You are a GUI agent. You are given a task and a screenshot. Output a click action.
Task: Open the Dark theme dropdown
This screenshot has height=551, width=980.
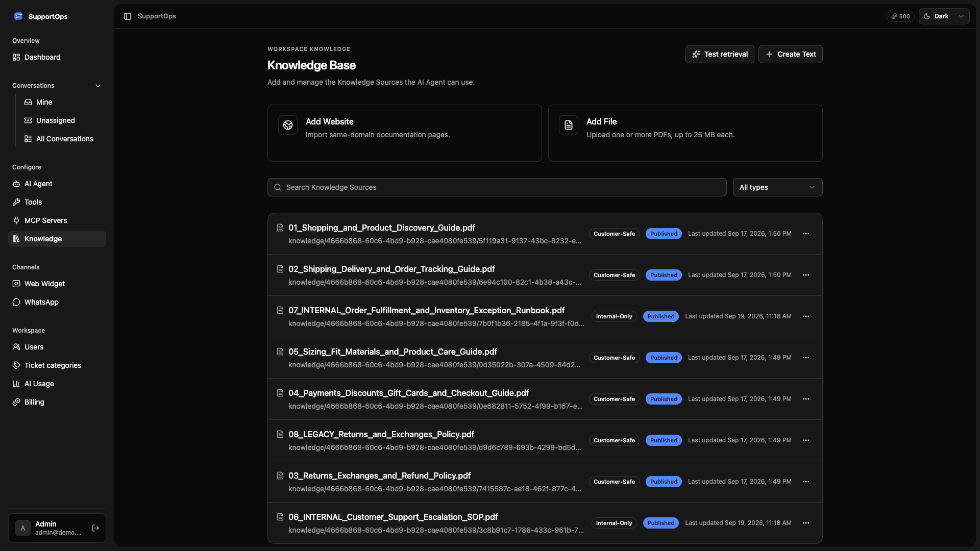(944, 16)
